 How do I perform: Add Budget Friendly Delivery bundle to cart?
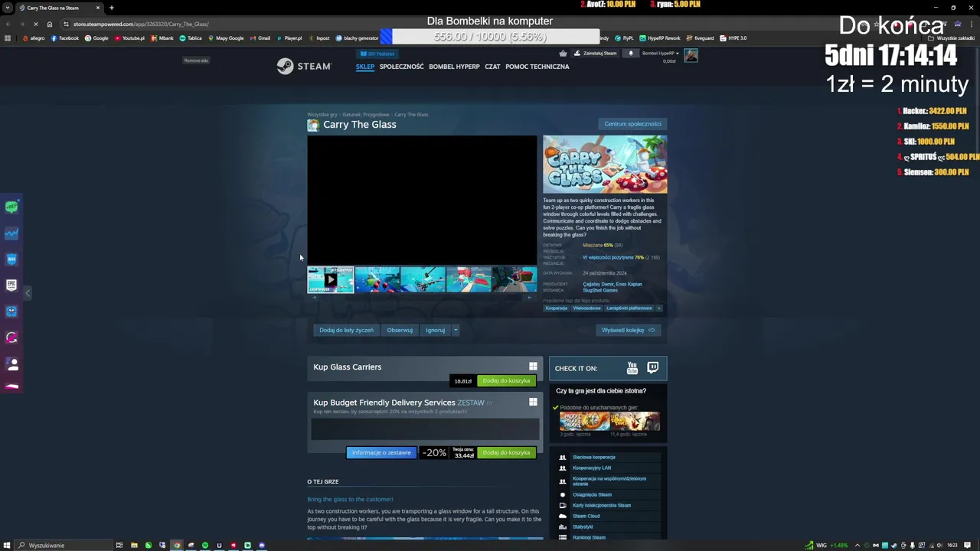[x=506, y=452]
